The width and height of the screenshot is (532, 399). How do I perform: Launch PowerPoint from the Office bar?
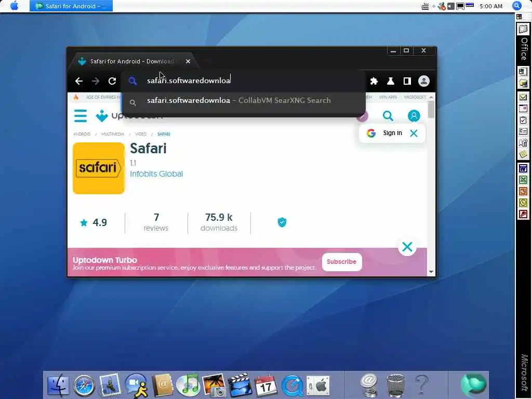pos(523,191)
